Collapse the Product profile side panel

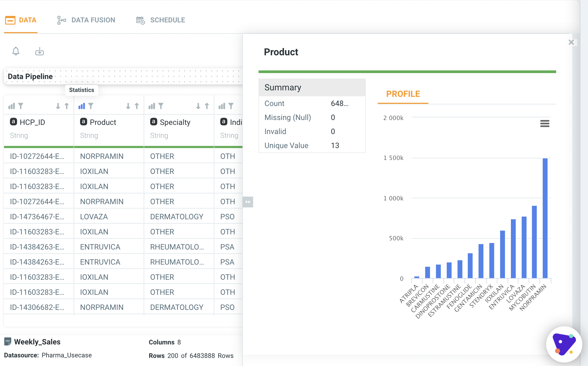pyautogui.click(x=248, y=202)
